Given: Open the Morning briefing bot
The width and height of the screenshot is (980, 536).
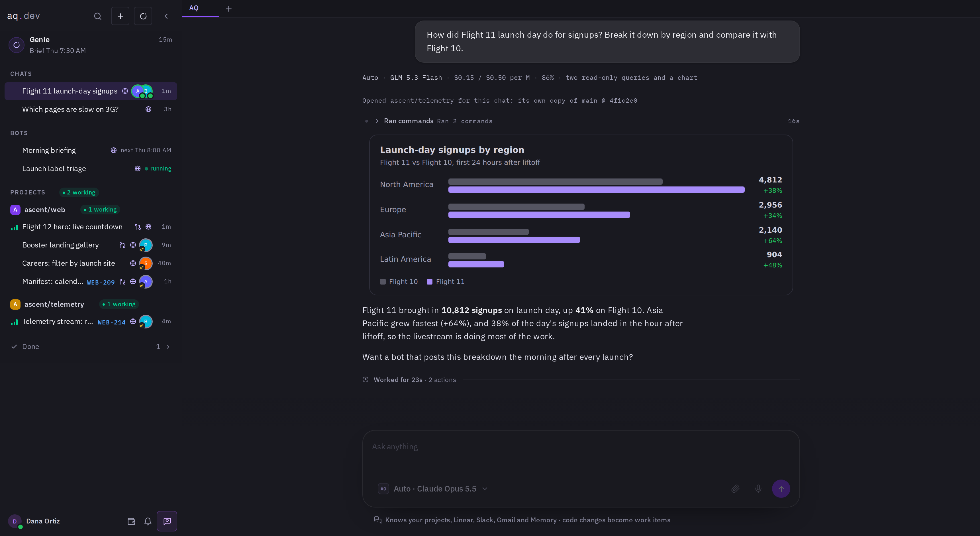Looking at the screenshot, I should (91, 150).
